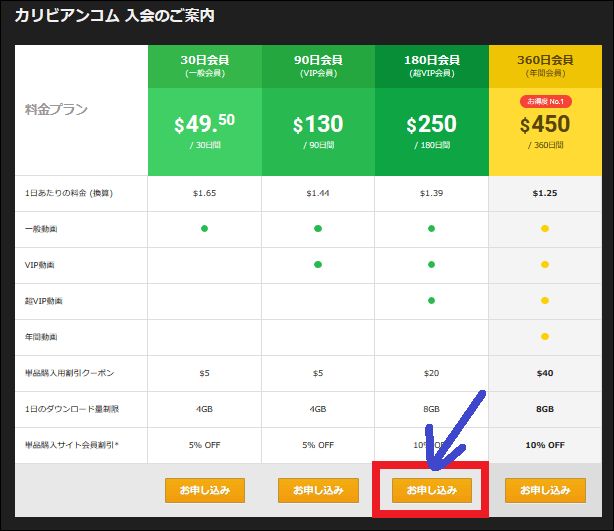Select the 90日会員 お申し込み button
614x531 pixels.
pos(318,491)
